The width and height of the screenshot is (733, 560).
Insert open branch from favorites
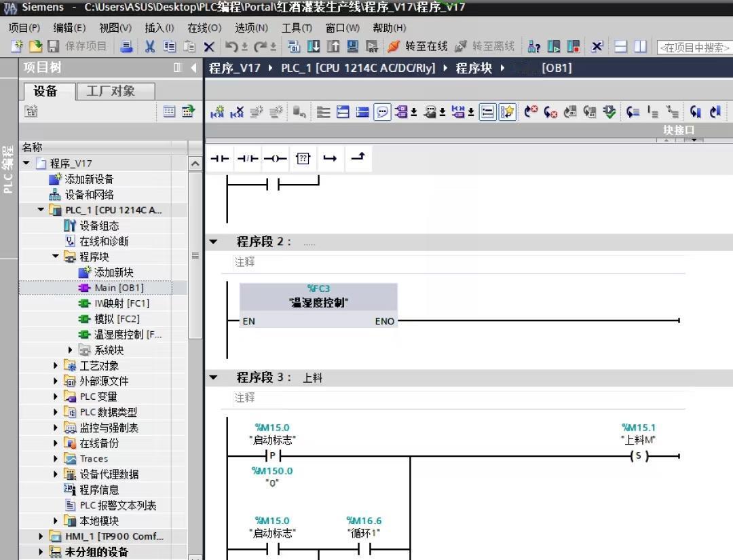point(330,158)
